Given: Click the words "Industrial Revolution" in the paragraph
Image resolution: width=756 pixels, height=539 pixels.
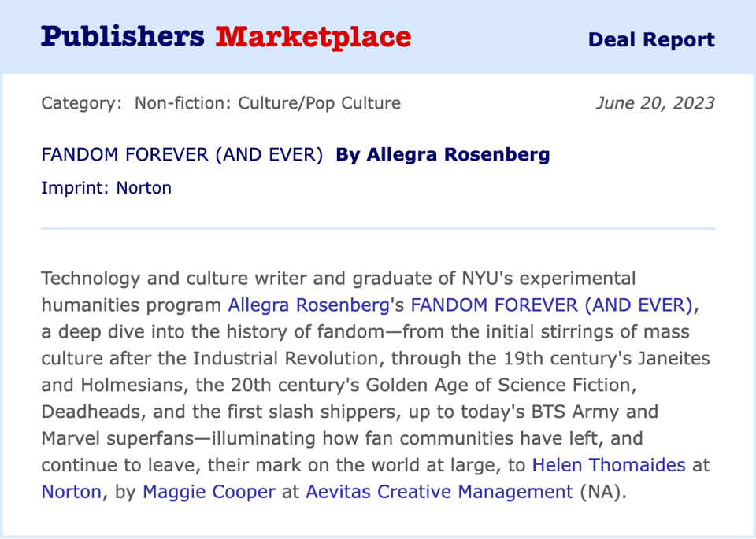Looking at the screenshot, I should point(285,359).
